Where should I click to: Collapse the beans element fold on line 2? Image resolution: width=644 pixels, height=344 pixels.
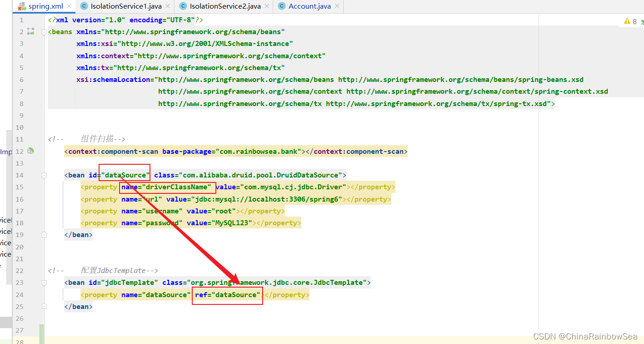44,32
